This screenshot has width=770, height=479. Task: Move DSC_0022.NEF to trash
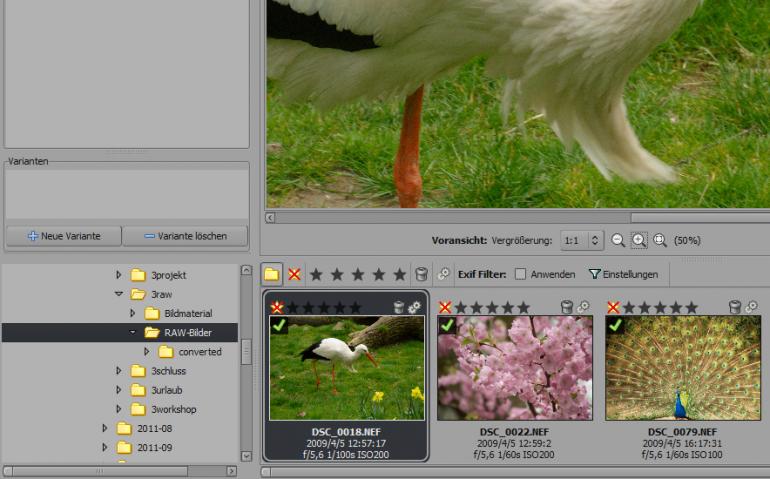tap(567, 308)
